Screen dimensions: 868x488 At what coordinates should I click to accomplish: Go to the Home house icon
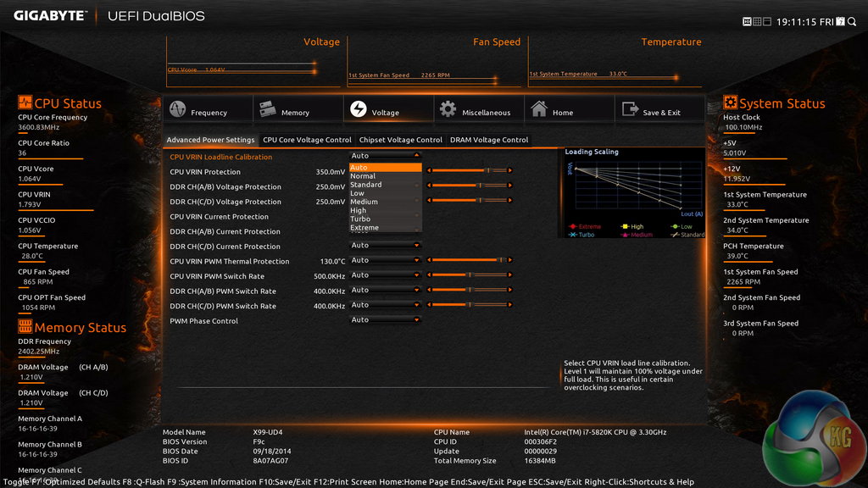[538, 110]
